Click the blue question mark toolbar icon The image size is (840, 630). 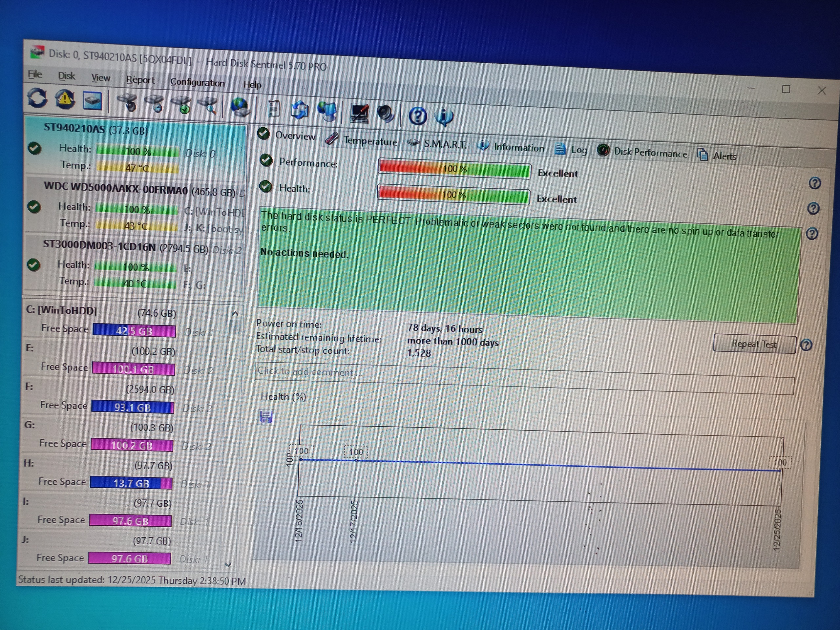[x=418, y=116]
